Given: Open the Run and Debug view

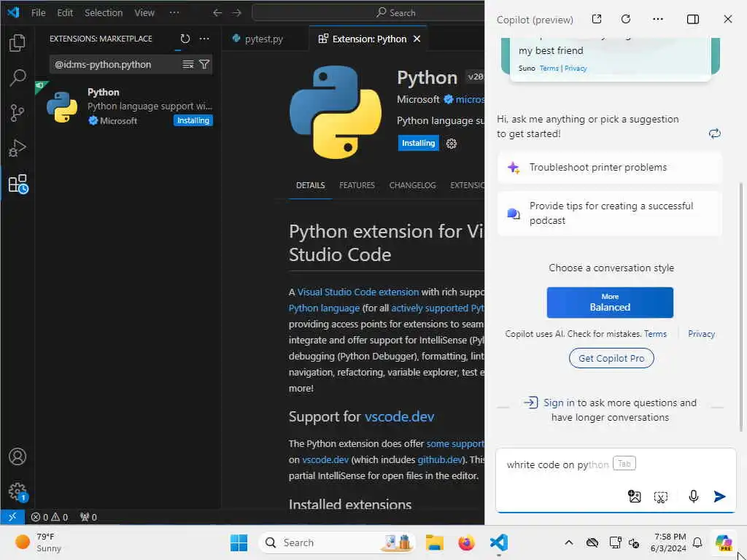Looking at the screenshot, I should (x=18, y=148).
